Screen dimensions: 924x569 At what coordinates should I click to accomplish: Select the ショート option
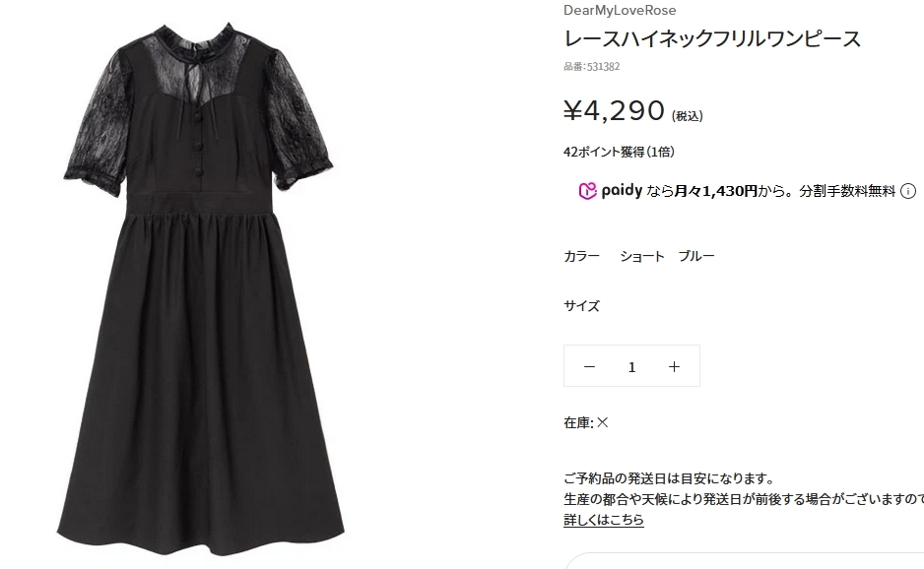[641, 256]
